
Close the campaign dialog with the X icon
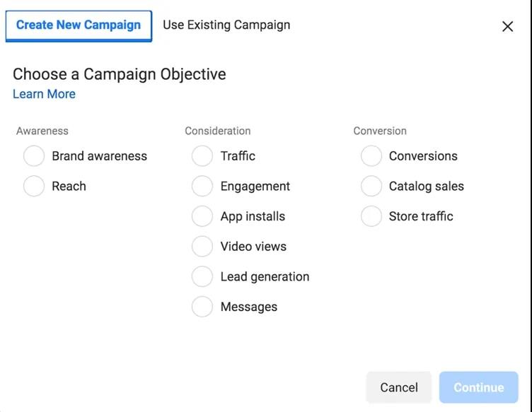tap(507, 27)
